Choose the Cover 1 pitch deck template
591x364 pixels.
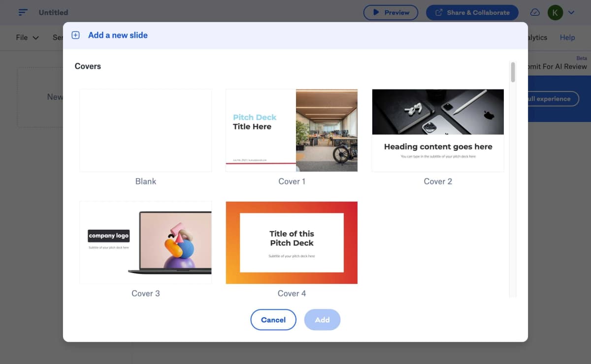292,130
